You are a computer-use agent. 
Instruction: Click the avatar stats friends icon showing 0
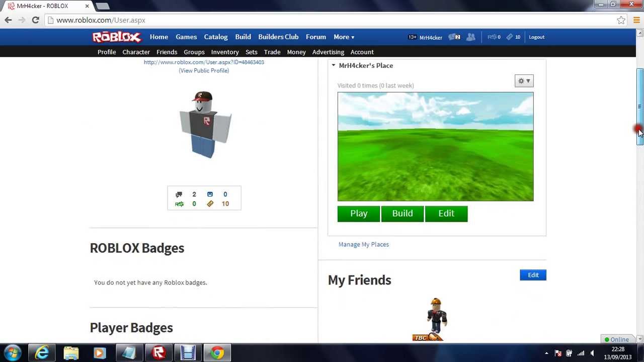pyautogui.click(x=210, y=195)
